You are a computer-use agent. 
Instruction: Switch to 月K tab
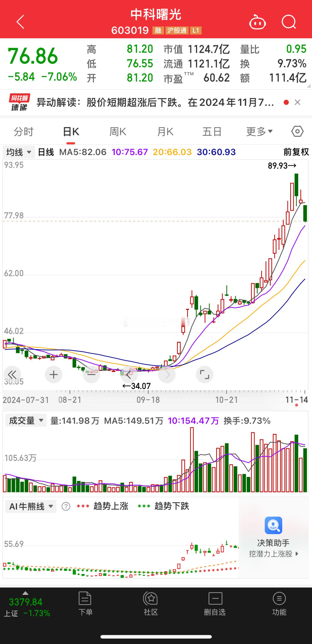pos(165,131)
